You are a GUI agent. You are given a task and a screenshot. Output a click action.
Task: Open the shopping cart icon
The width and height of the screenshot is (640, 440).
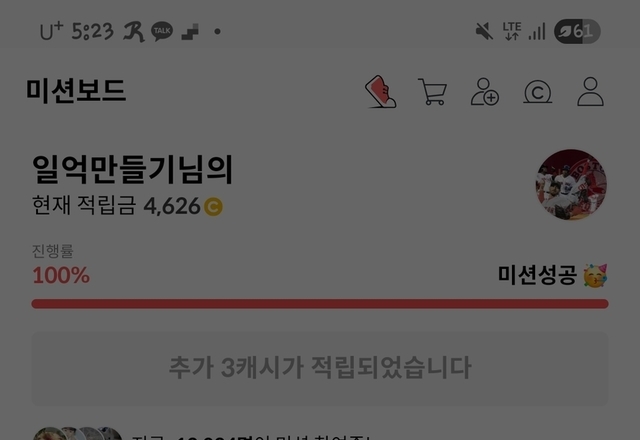coord(433,92)
